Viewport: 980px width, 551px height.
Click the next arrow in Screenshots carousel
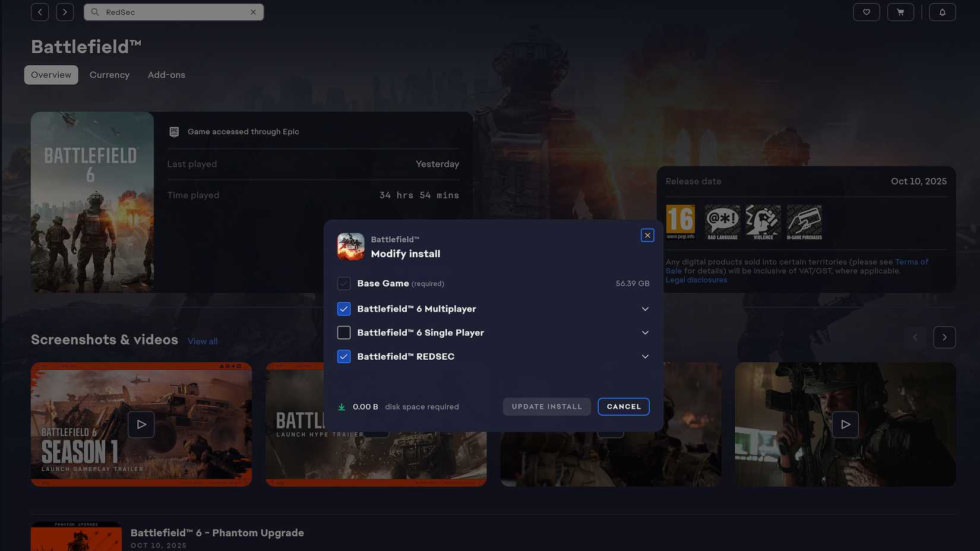point(944,337)
